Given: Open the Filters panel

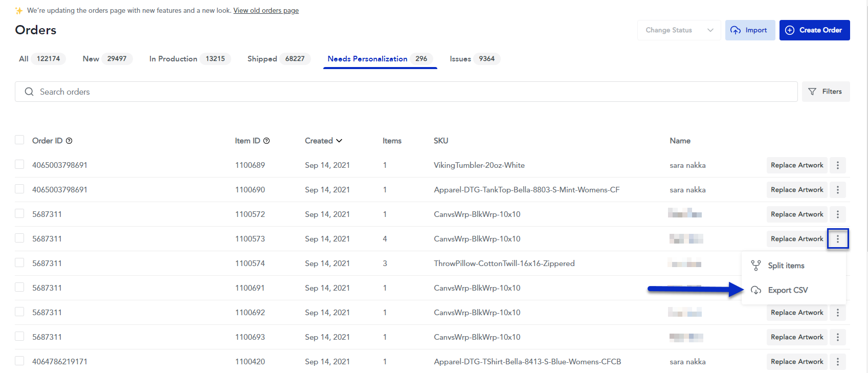Looking at the screenshot, I should point(826,92).
